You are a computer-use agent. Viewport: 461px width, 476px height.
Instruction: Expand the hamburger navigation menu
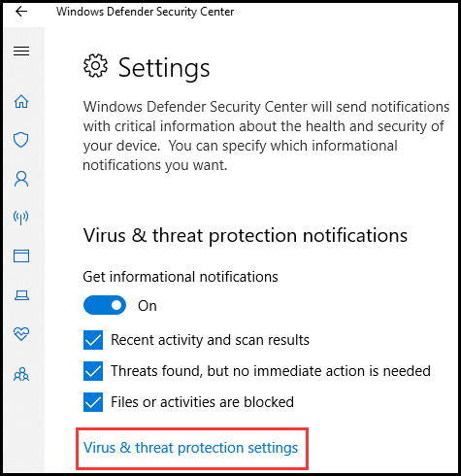coord(21,51)
